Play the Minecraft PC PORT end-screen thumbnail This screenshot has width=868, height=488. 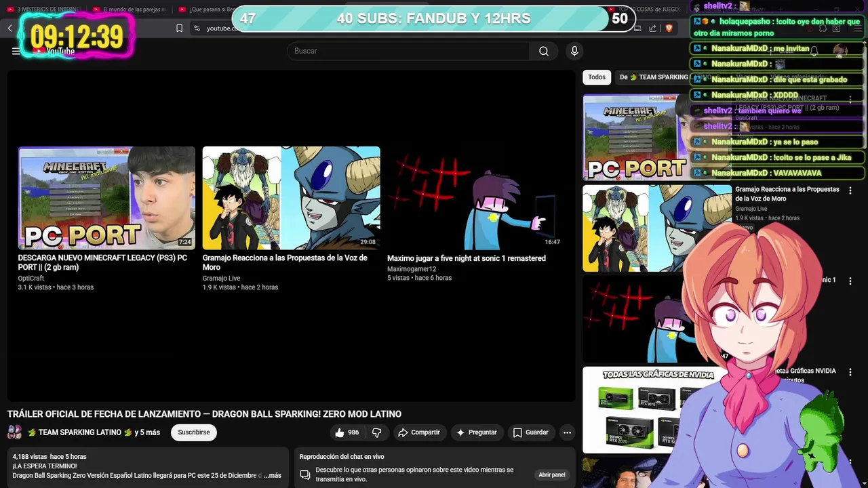(x=106, y=198)
